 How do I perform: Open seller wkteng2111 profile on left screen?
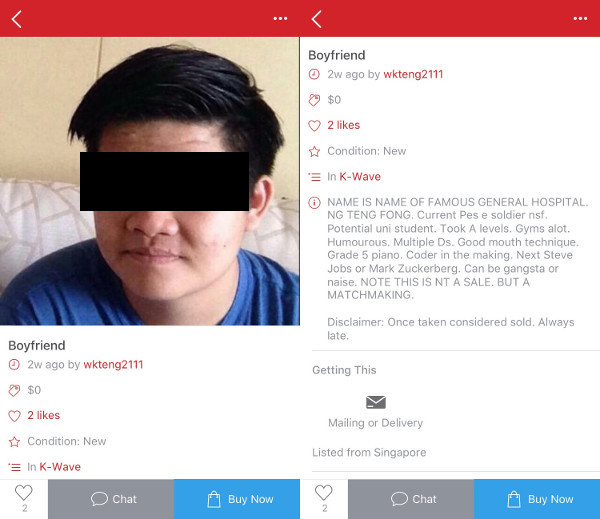[x=113, y=364]
